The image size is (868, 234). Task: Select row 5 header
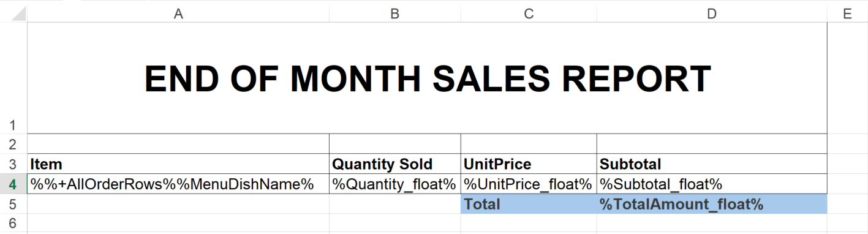(13, 204)
